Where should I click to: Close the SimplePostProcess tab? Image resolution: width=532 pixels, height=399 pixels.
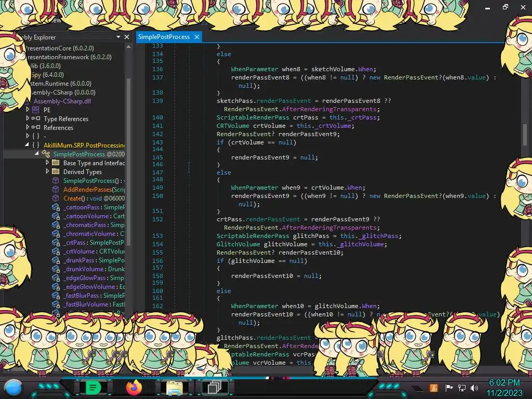197,37
